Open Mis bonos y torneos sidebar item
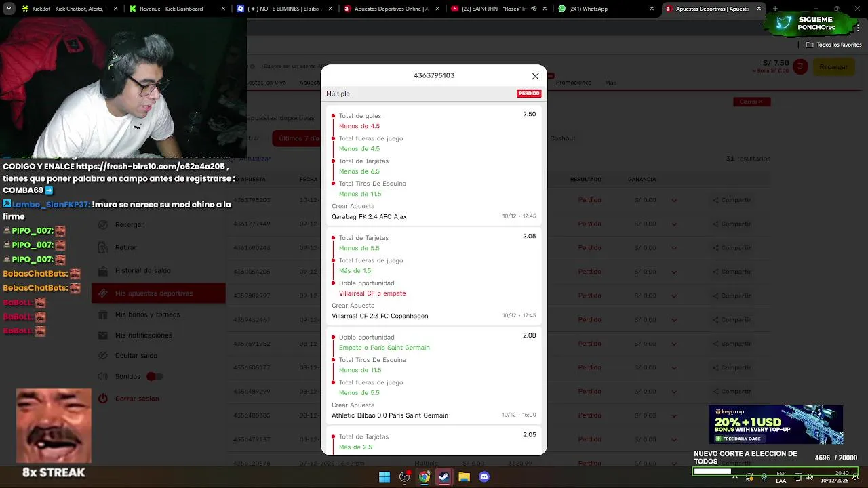 147,314
